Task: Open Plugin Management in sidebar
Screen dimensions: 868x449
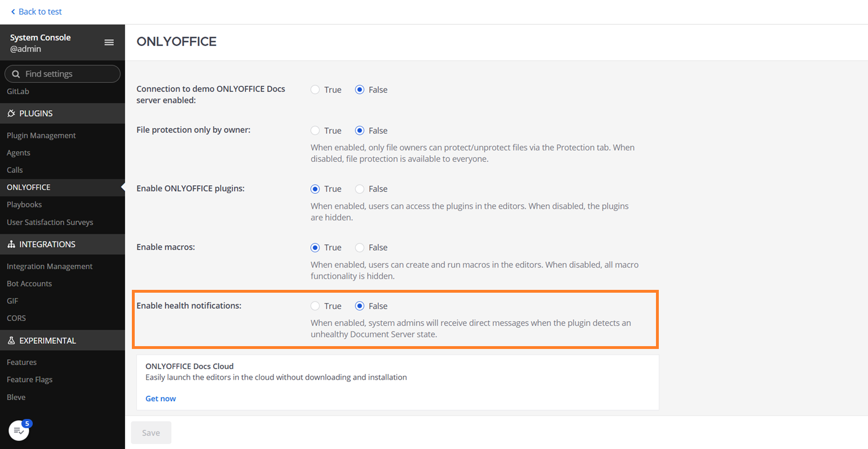Action: 41,135
